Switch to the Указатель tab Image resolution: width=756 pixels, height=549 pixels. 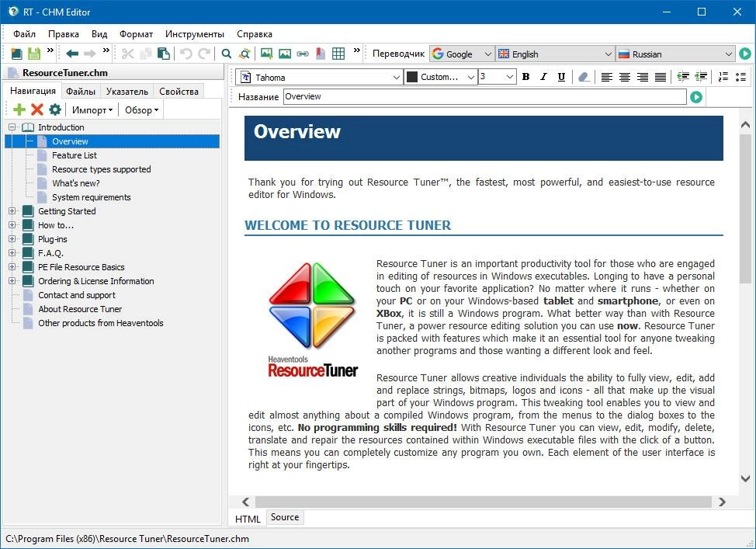[x=127, y=91]
